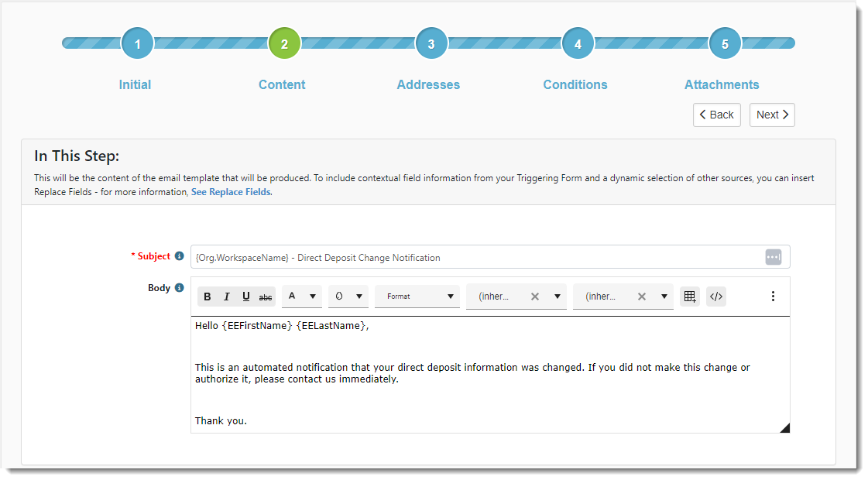Click into the Subject text field
This screenshot has height=480, width=868.
point(472,257)
